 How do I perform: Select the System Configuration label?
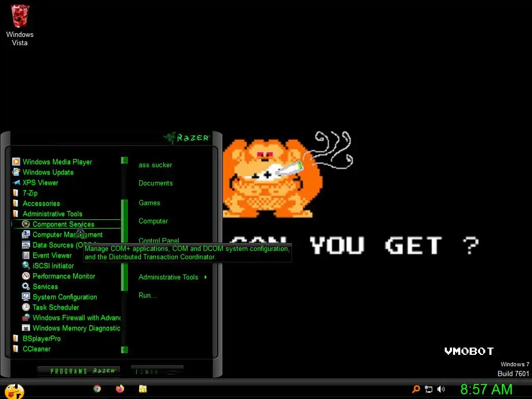click(65, 297)
